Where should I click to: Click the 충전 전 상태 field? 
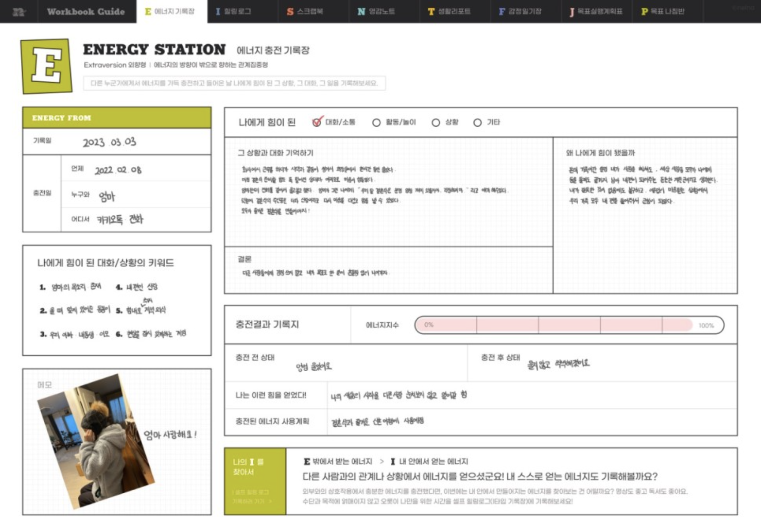pos(346,363)
